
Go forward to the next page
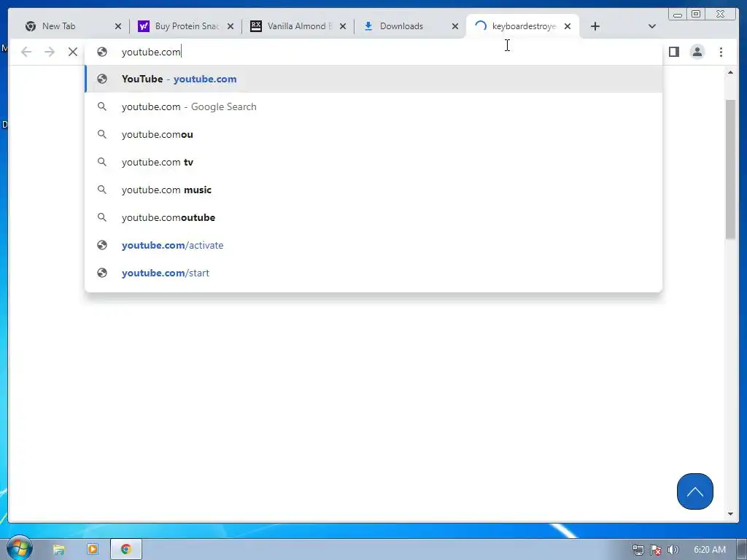coord(50,52)
